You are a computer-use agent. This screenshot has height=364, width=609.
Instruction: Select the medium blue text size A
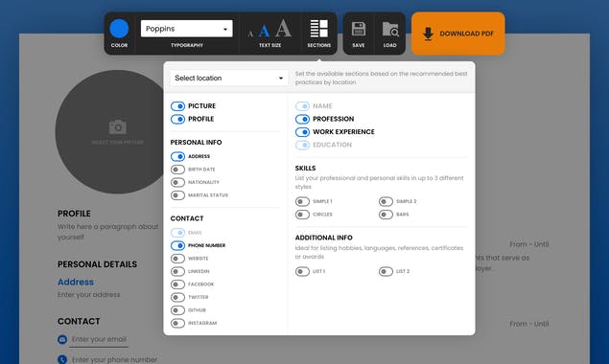point(264,31)
